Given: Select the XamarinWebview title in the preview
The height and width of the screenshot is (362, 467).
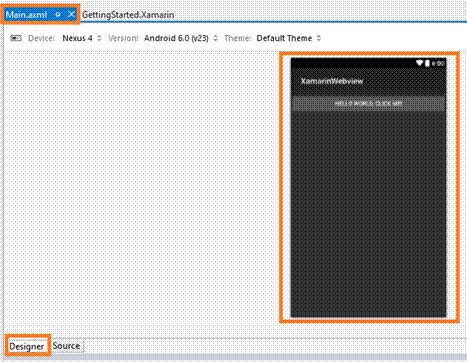Looking at the screenshot, I should [x=332, y=81].
